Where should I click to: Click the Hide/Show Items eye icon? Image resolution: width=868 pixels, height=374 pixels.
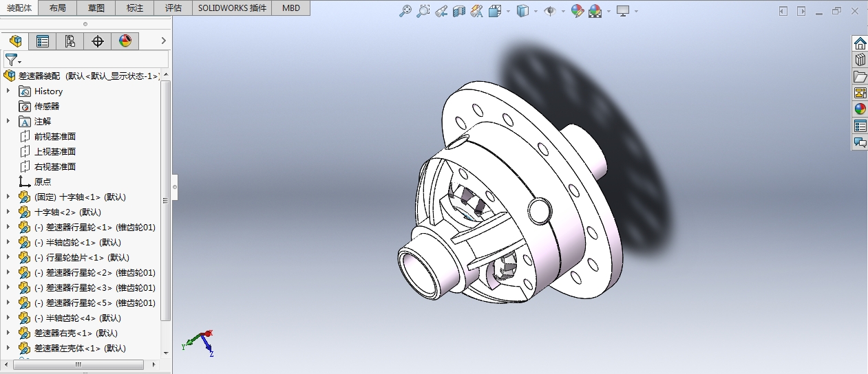pos(550,11)
